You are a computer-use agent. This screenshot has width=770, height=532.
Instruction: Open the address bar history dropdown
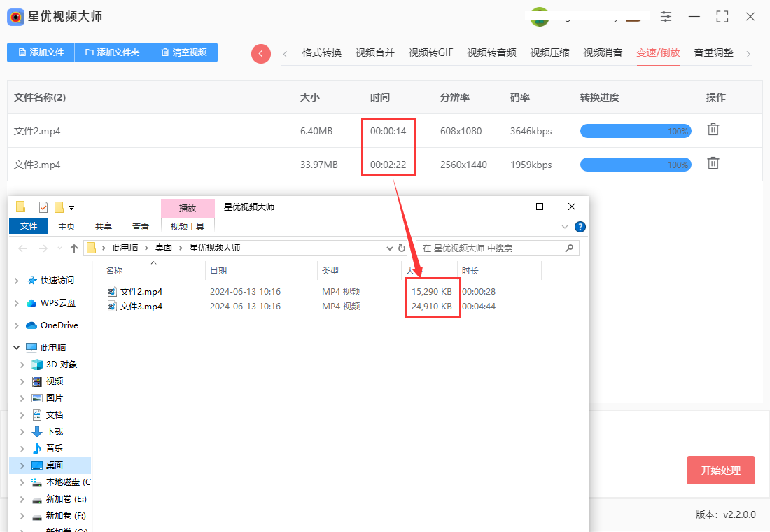(x=390, y=248)
